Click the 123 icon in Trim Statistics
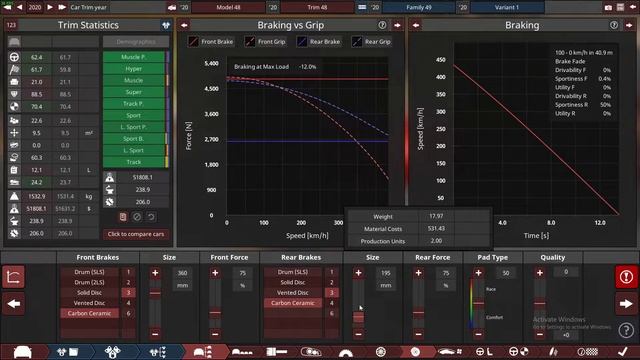This screenshot has width=640, height=360. (x=11, y=25)
